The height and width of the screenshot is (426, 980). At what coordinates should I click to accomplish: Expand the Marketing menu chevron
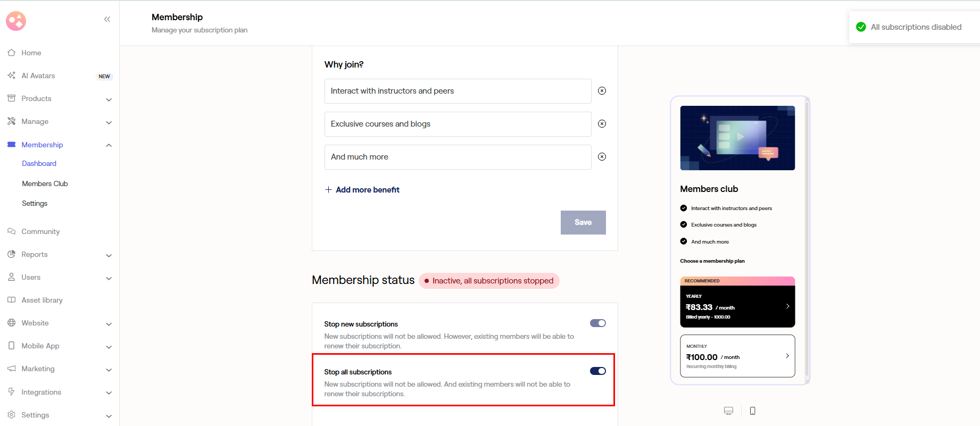point(109,370)
